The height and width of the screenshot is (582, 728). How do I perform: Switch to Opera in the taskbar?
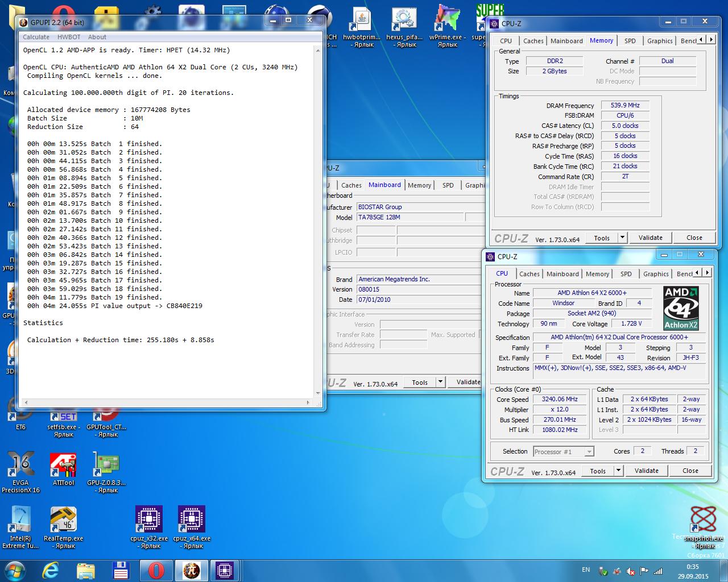(x=156, y=570)
